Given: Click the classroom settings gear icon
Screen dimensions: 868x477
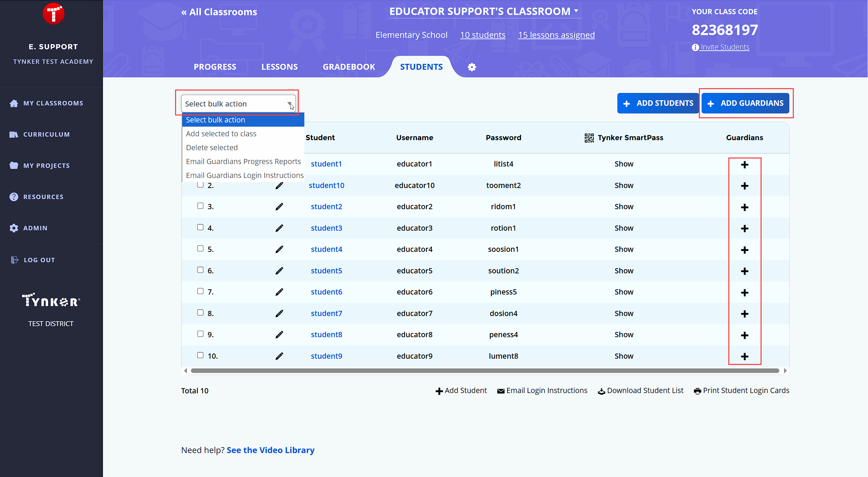Looking at the screenshot, I should (x=472, y=67).
